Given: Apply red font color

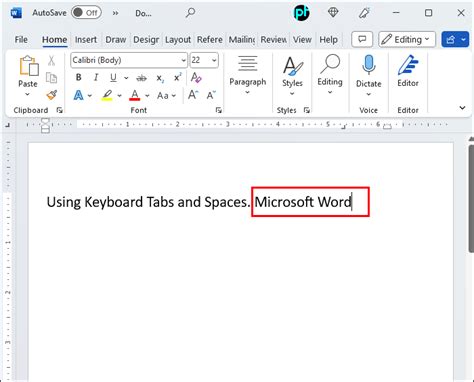Looking at the screenshot, I should click(x=135, y=95).
